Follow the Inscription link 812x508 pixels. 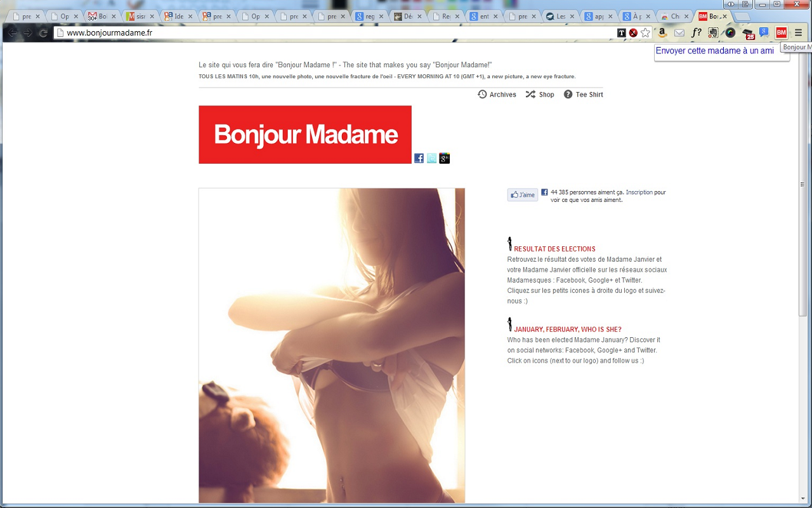tap(639, 192)
